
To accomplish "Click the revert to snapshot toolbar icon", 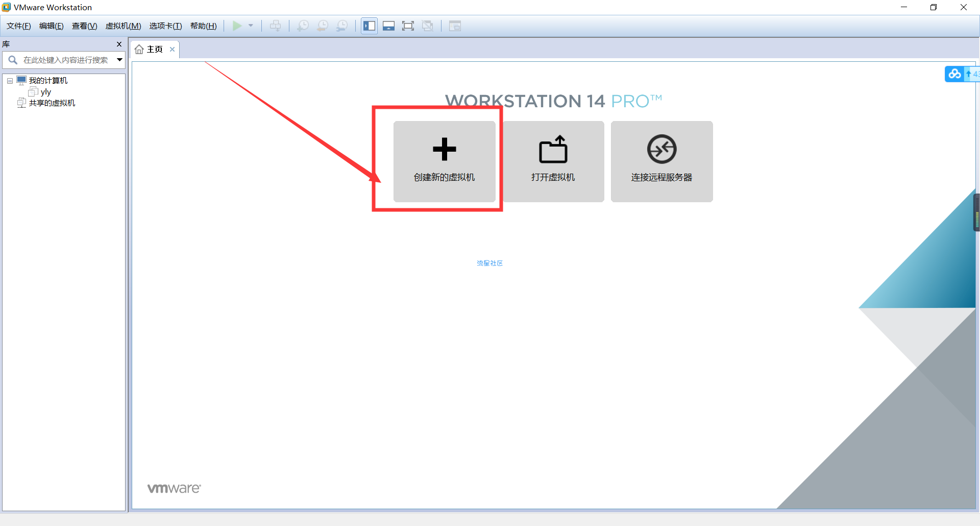I will point(323,26).
